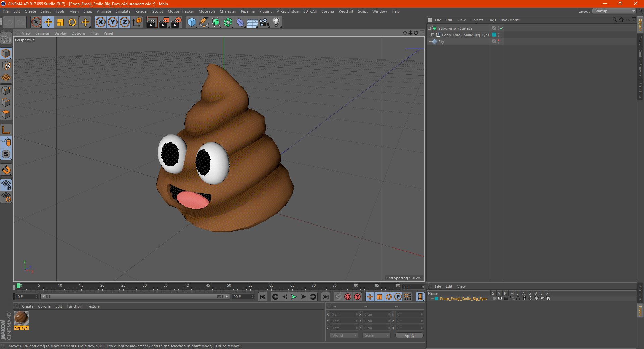
Task: Click the Apply button
Action: [409, 335]
